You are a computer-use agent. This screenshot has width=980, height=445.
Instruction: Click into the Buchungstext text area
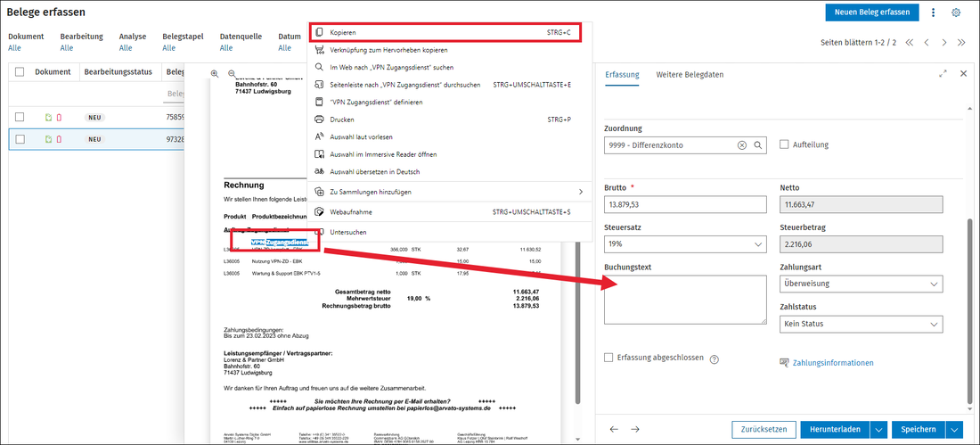tap(685, 300)
